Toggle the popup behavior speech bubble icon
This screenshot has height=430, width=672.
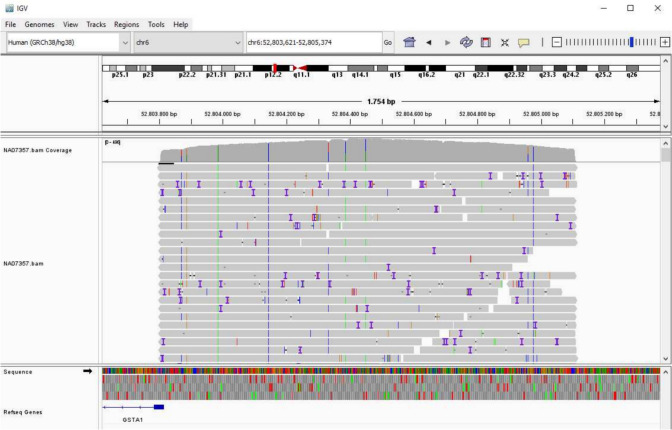[x=523, y=42]
